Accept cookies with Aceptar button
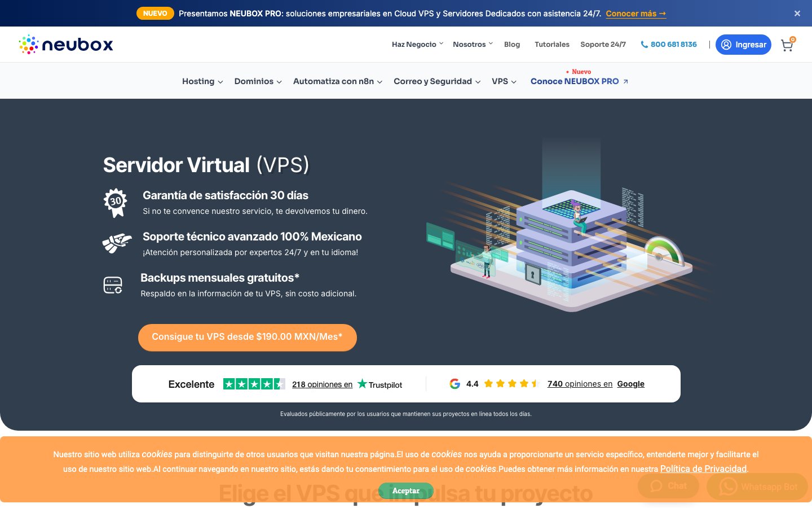The image size is (812, 508). [x=406, y=491]
